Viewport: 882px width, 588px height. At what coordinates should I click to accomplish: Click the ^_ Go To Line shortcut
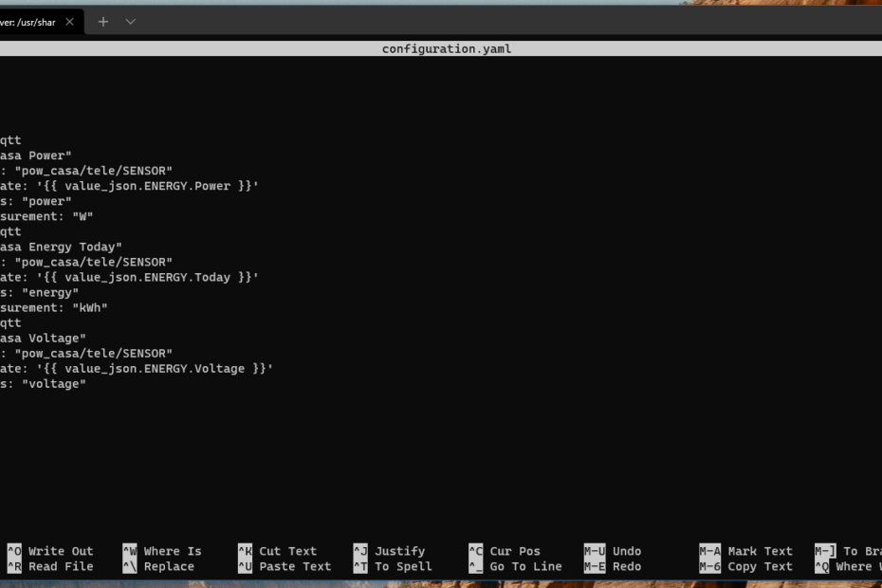tap(515, 566)
